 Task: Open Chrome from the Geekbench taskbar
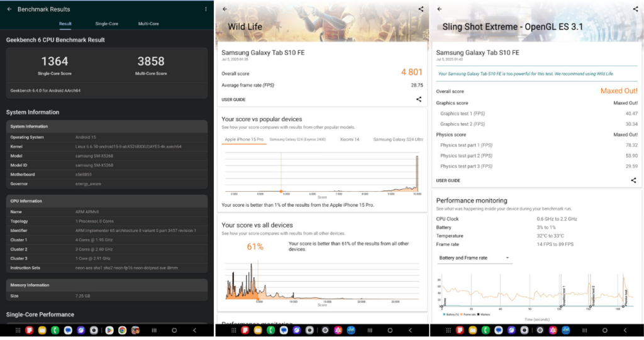[122, 330]
